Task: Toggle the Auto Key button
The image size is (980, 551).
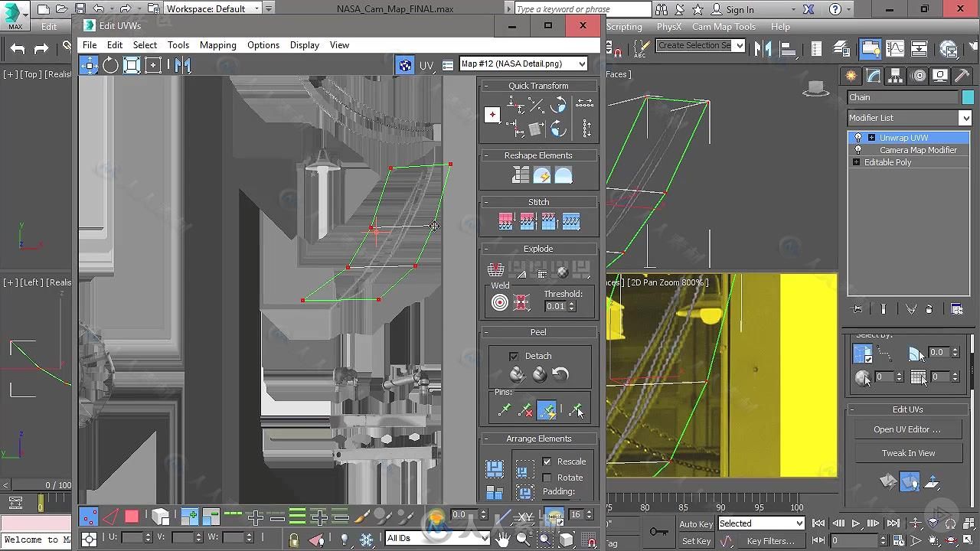Action: (696, 524)
